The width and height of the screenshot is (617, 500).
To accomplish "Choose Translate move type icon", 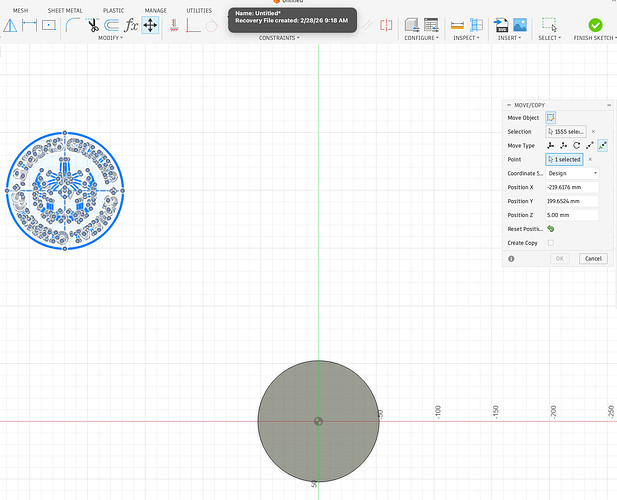I will point(563,146).
